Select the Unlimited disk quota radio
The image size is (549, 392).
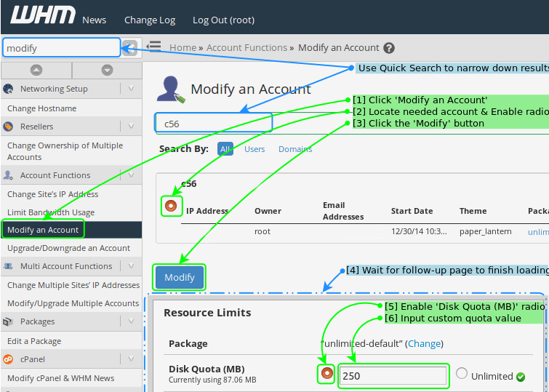(x=462, y=374)
